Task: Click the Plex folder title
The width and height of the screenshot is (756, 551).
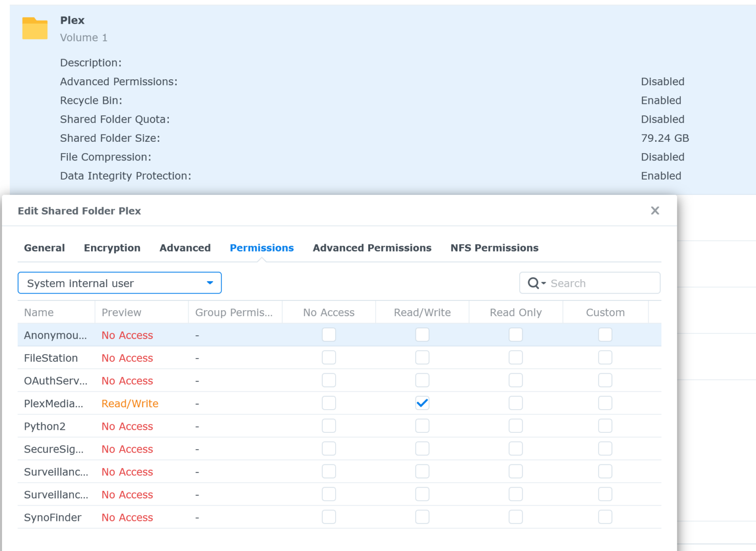Action: (x=72, y=20)
